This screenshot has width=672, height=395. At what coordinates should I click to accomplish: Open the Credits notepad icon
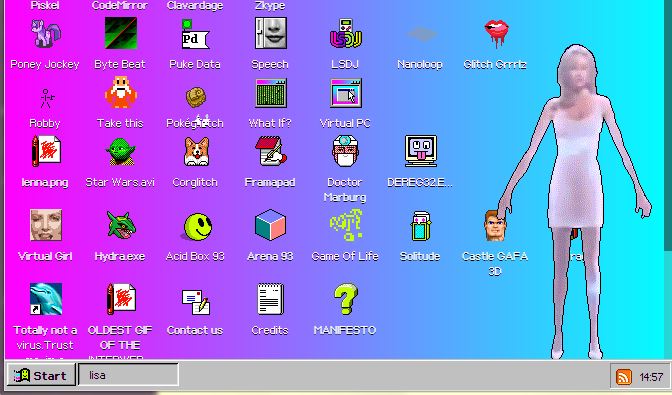pyautogui.click(x=270, y=299)
